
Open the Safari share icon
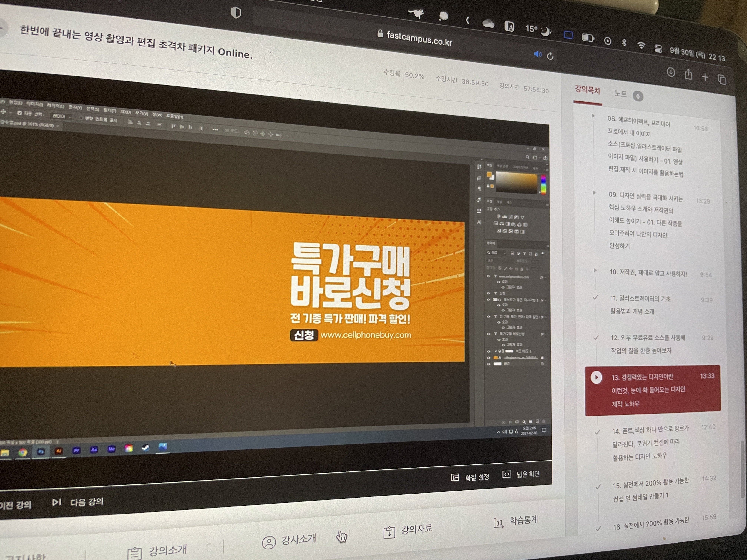pyautogui.click(x=688, y=74)
